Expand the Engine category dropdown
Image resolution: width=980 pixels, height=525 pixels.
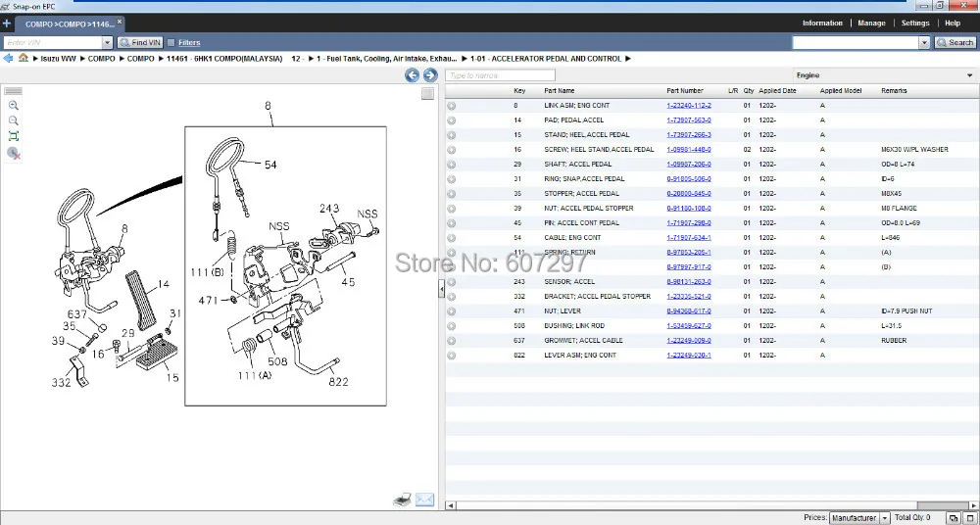969,75
